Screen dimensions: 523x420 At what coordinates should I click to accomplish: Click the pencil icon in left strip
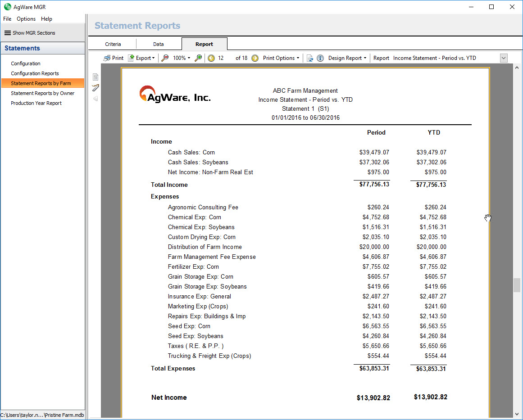(96, 87)
